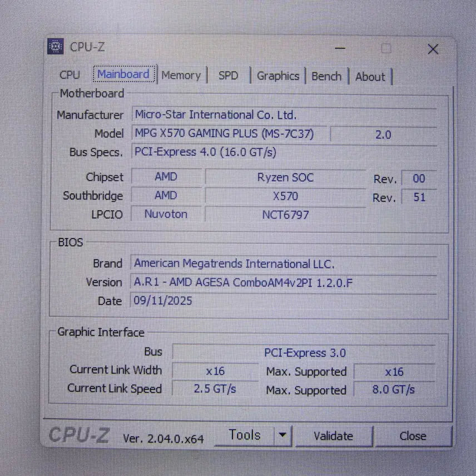Click the Chipset vendor AMD value
The image size is (476, 476).
(x=166, y=177)
